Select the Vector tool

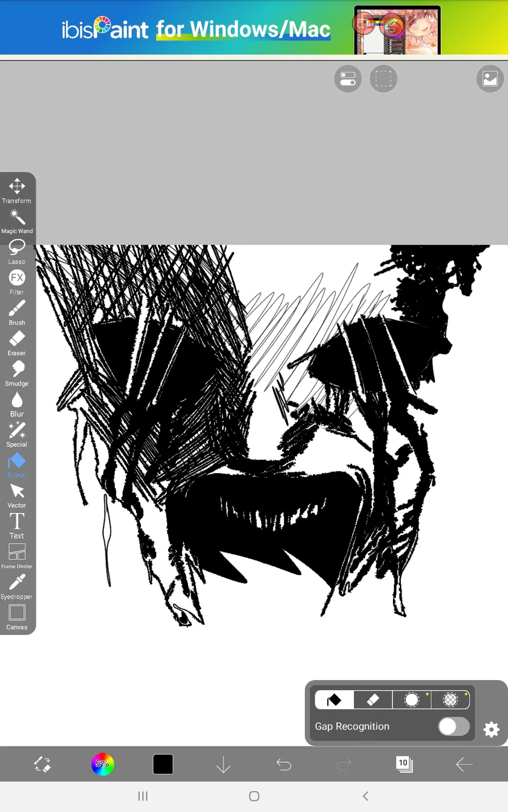click(17, 496)
